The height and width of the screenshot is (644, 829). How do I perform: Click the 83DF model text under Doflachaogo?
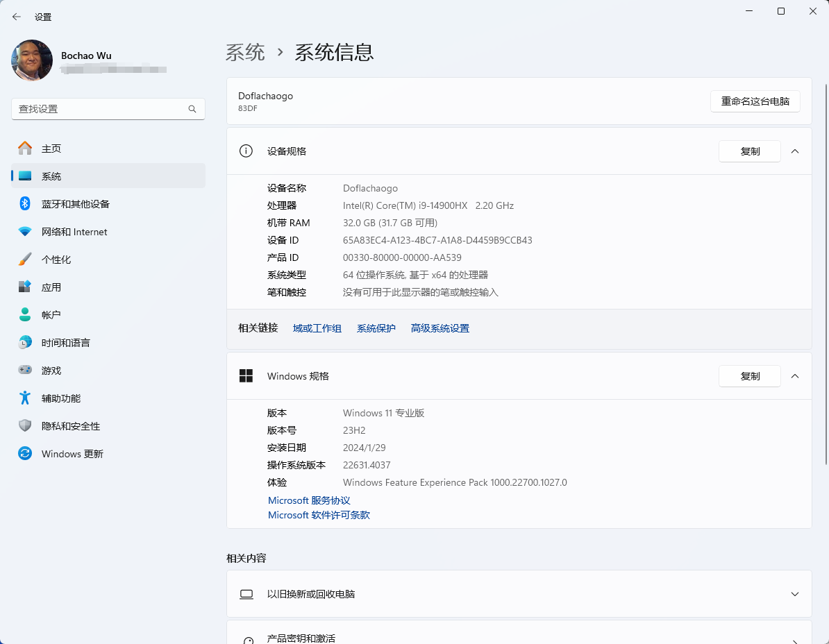[x=247, y=108]
